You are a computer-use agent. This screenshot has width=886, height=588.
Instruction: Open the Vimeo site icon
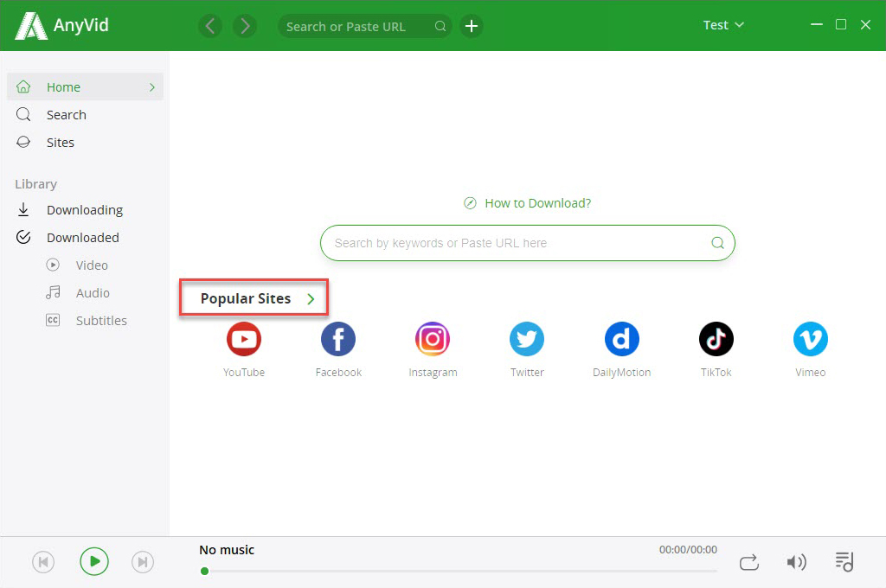(810, 339)
